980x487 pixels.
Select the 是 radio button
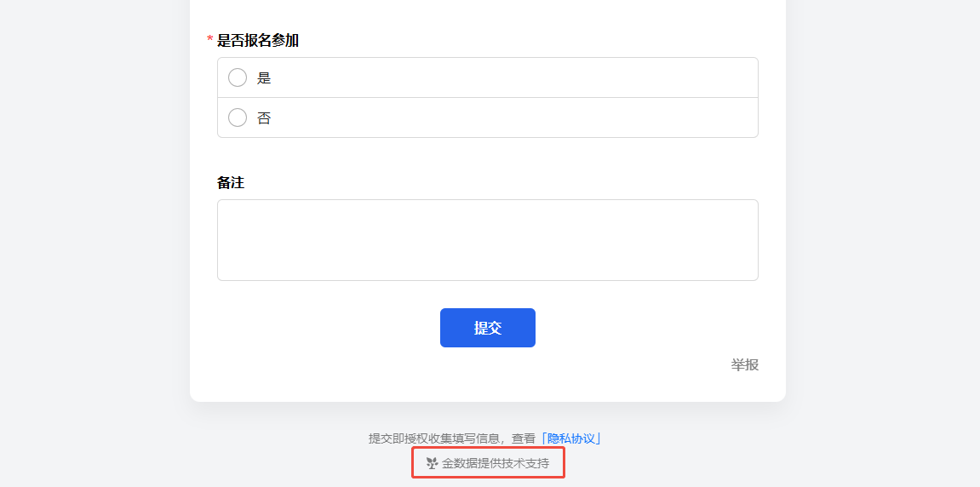[x=238, y=77]
